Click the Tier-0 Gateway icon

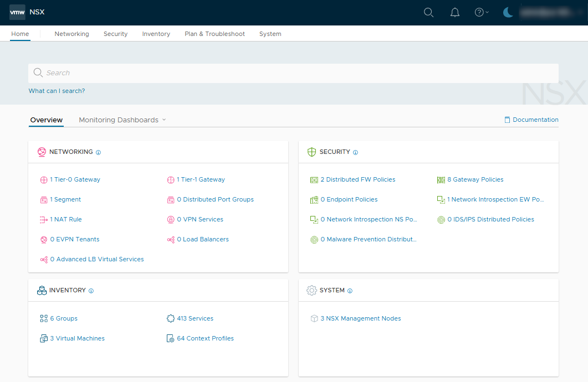(x=44, y=180)
